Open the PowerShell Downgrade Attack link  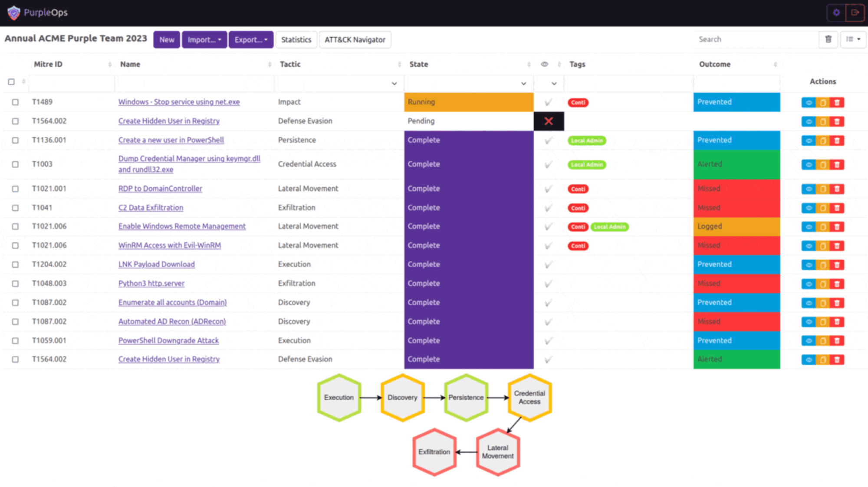[168, 341]
